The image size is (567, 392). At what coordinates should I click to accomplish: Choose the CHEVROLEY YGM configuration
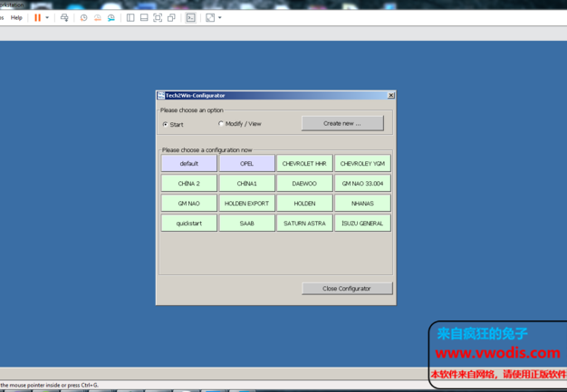(x=362, y=163)
